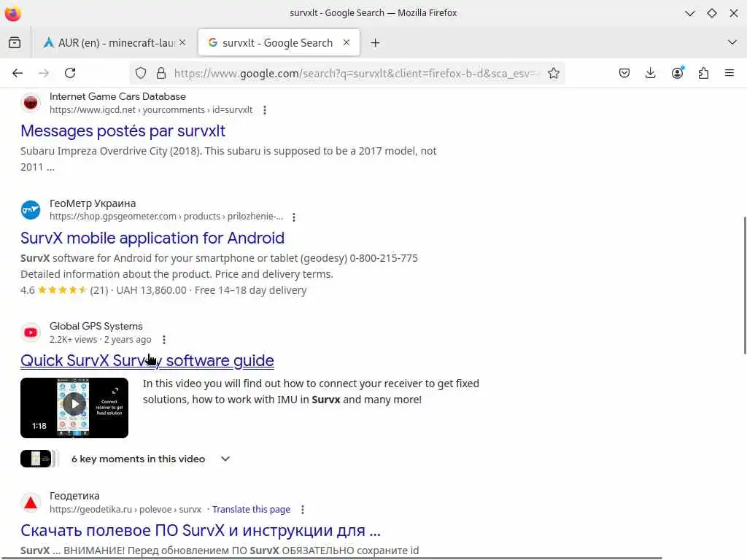
Task: Open more options for Global GPS Systems result
Action: pos(164,340)
